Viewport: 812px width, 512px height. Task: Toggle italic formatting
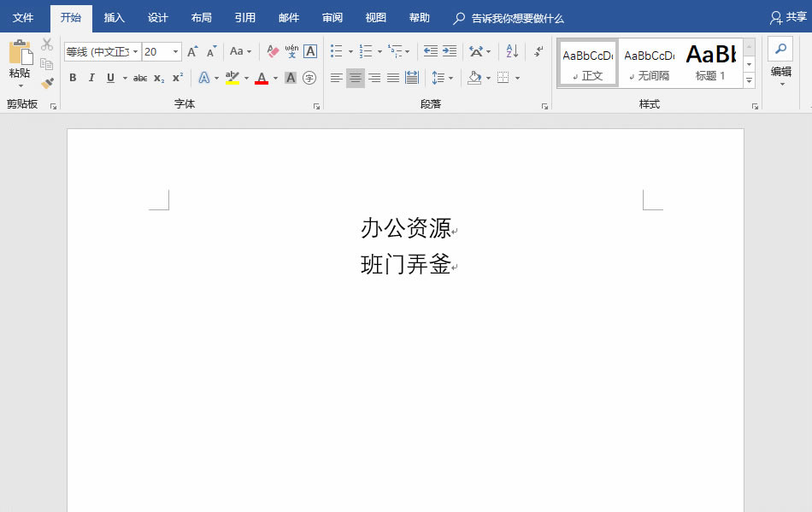click(x=91, y=78)
